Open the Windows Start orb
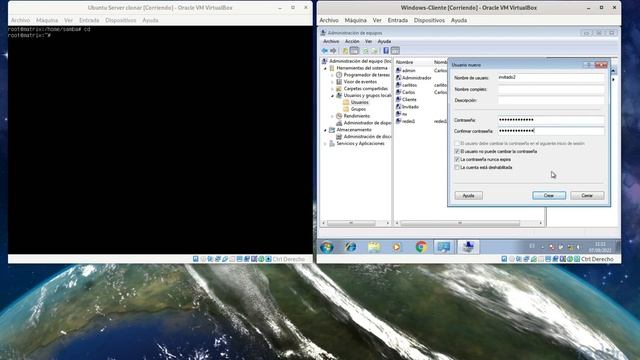Viewport: 640px width, 360px height. [x=327, y=247]
